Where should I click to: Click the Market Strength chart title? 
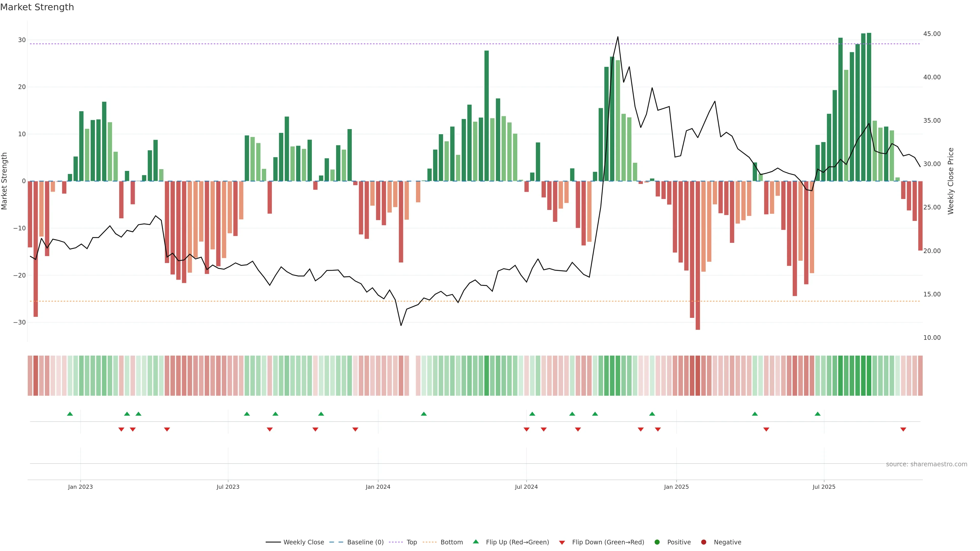coord(37,7)
